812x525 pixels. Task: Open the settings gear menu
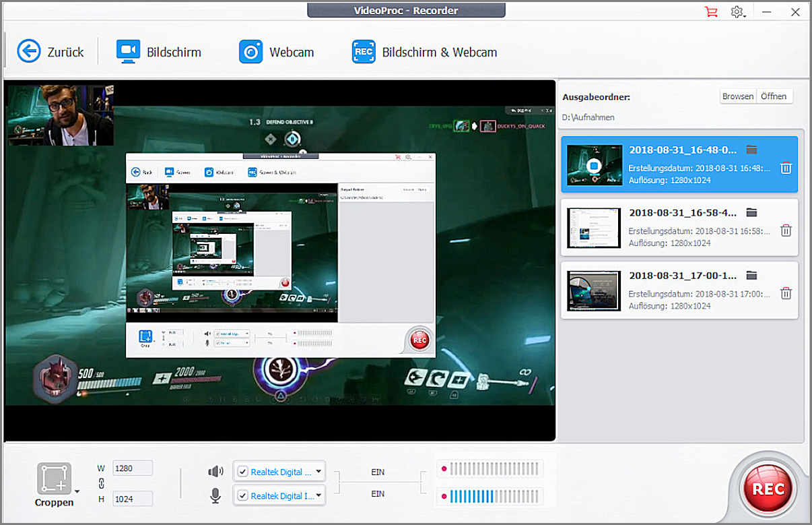737,11
